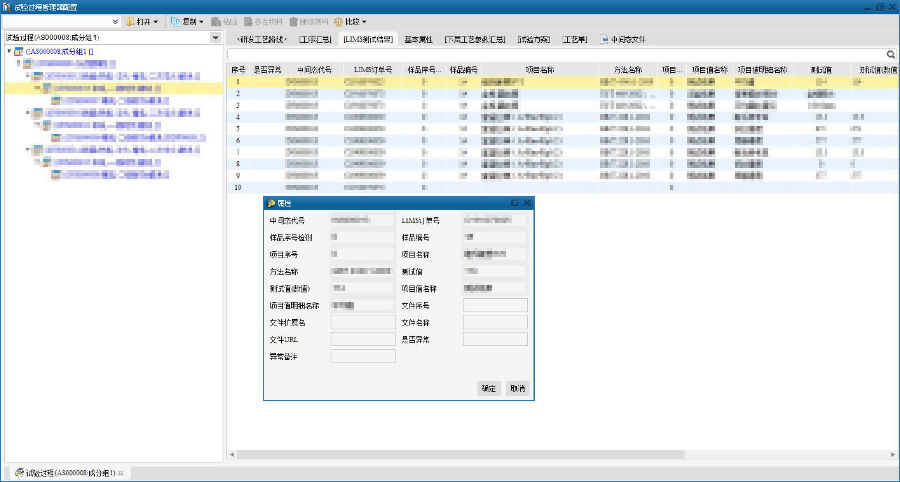Collapse the root AS000008 tree node
The width and height of the screenshot is (900, 482).
pyautogui.click(x=8, y=50)
